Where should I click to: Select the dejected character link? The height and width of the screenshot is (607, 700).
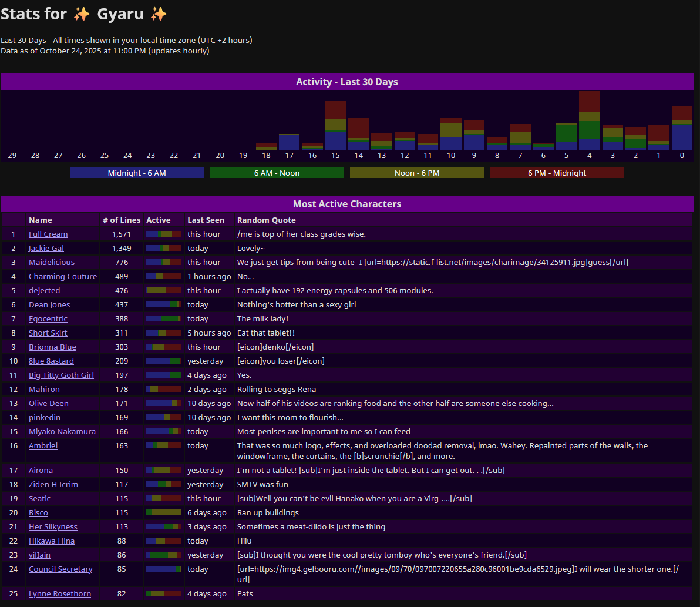tap(44, 290)
